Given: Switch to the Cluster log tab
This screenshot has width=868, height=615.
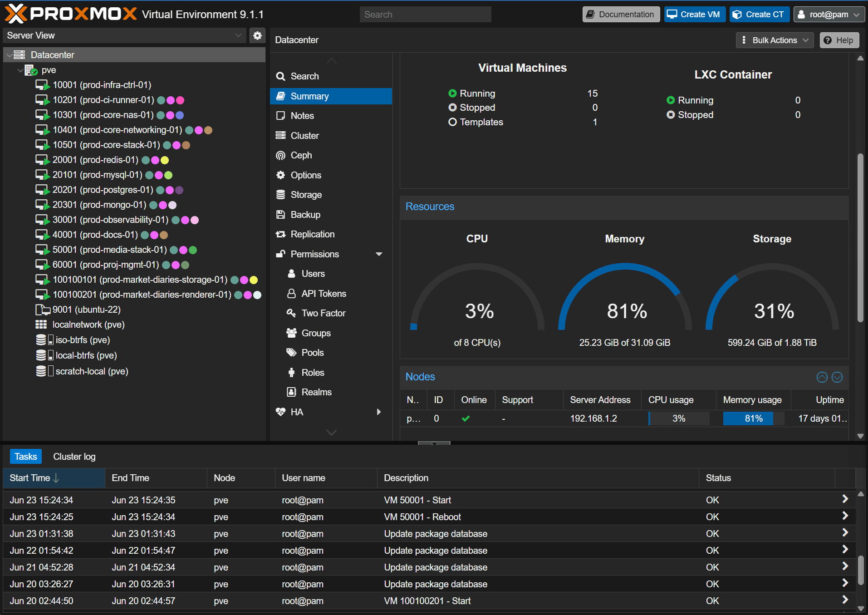Looking at the screenshot, I should click(74, 457).
